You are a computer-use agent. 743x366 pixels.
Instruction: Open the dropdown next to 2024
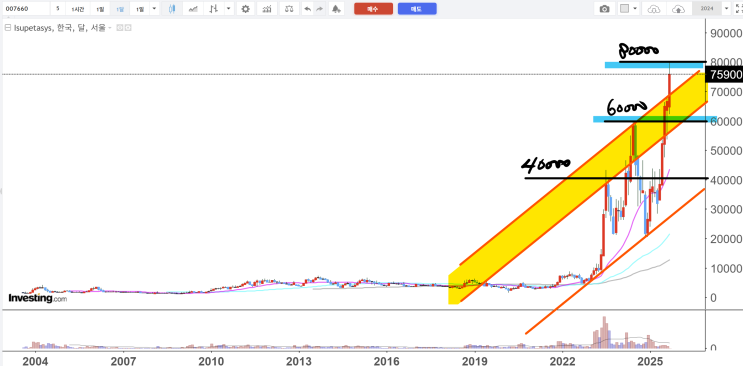coord(726,9)
